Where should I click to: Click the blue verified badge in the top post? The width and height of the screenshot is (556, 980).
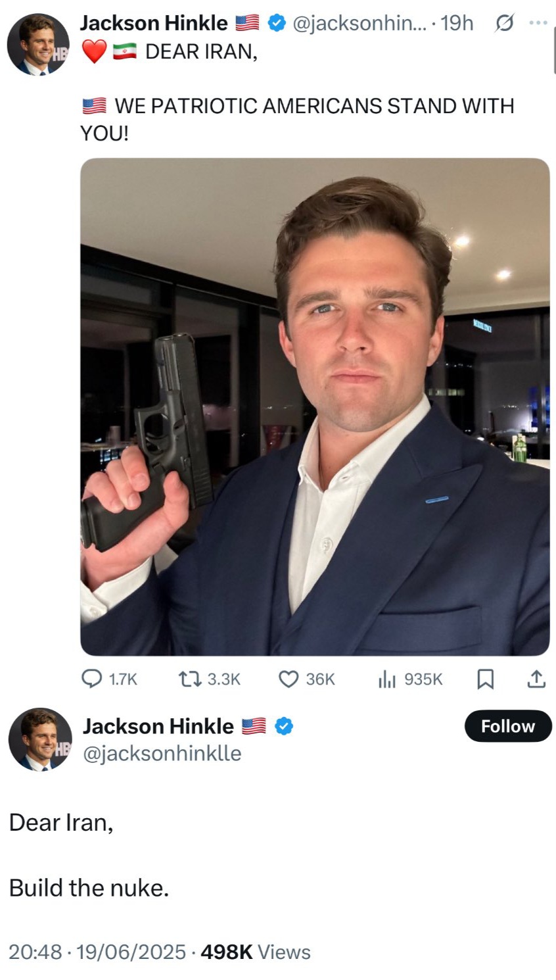277,23
